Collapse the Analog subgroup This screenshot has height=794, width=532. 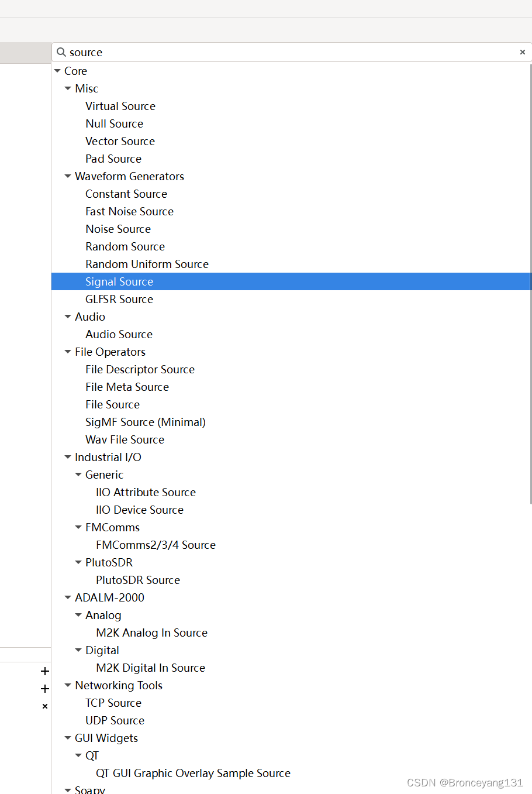tap(78, 615)
